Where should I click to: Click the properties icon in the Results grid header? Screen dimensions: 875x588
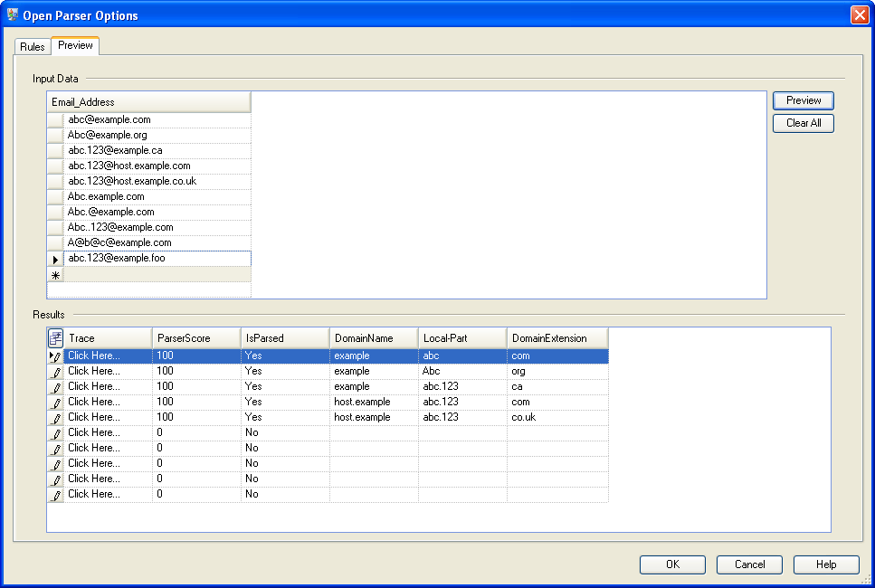click(55, 337)
